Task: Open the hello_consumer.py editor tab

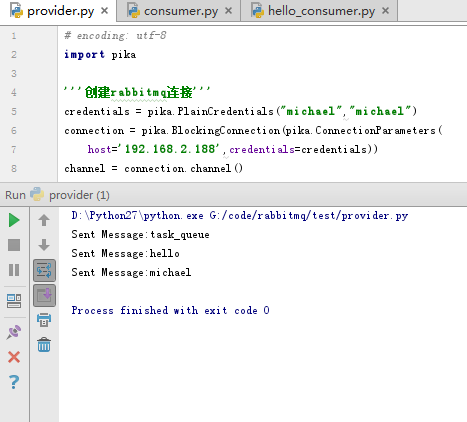Action: pyautogui.click(x=319, y=11)
